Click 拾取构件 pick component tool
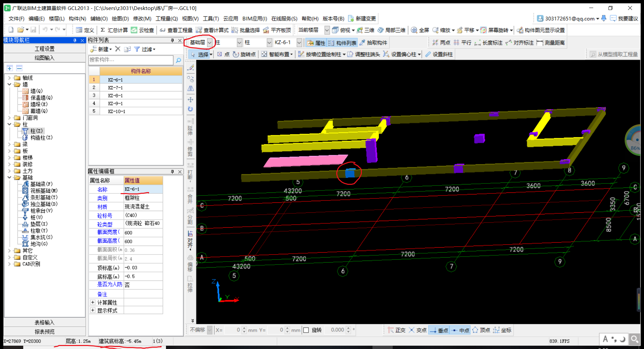 [x=373, y=43]
